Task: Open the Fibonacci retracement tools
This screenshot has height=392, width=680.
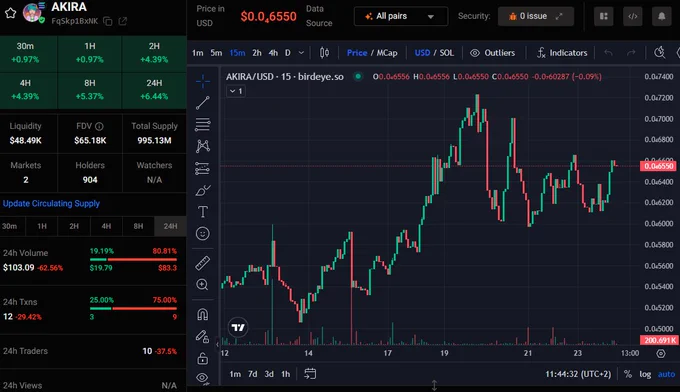Action: pyautogui.click(x=203, y=124)
